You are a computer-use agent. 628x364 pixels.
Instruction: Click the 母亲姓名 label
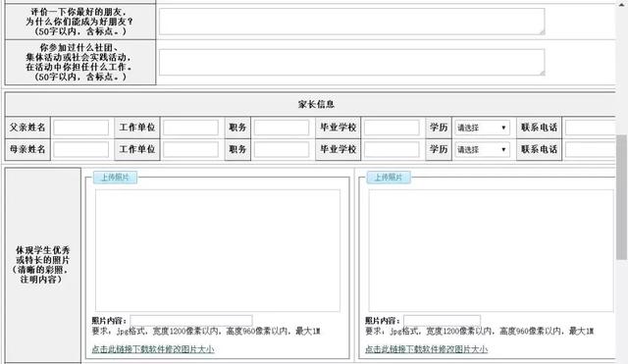tap(27, 149)
